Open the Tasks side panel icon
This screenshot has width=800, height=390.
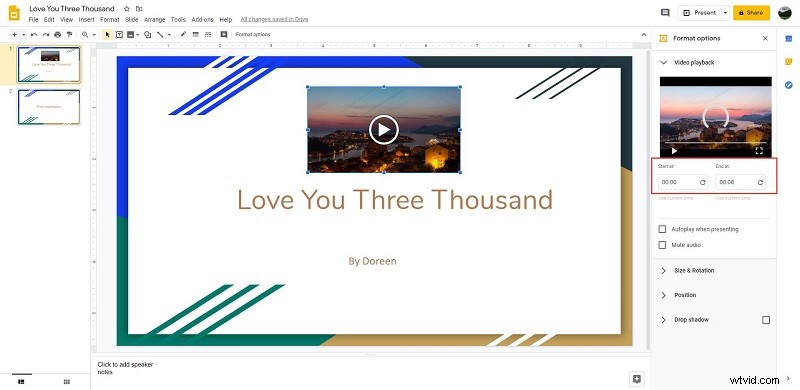tap(788, 85)
